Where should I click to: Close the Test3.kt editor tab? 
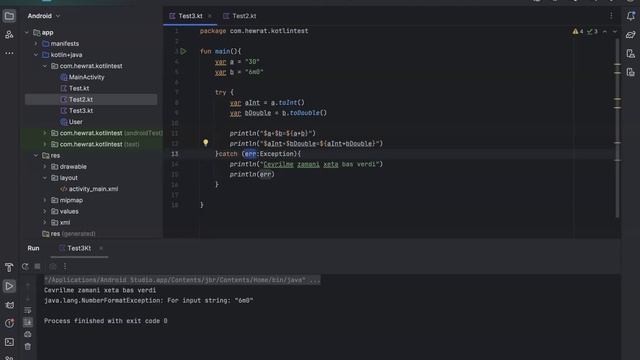210,16
